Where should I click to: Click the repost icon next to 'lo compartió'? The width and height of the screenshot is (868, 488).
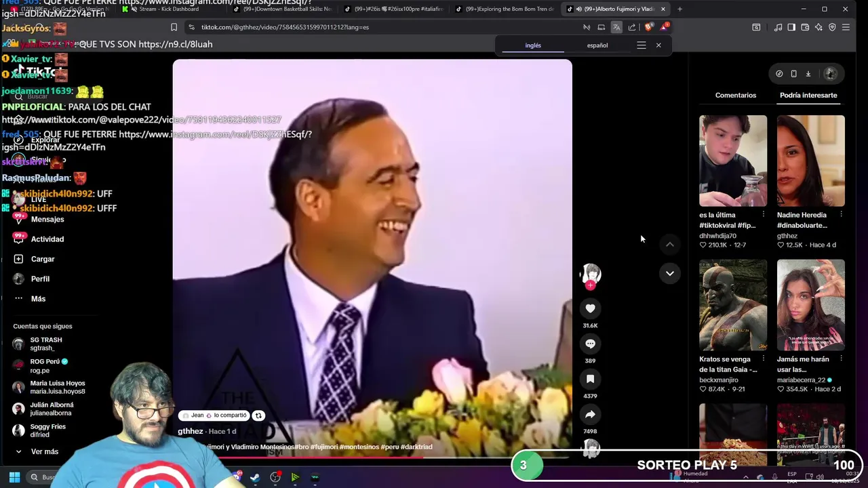(x=258, y=415)
